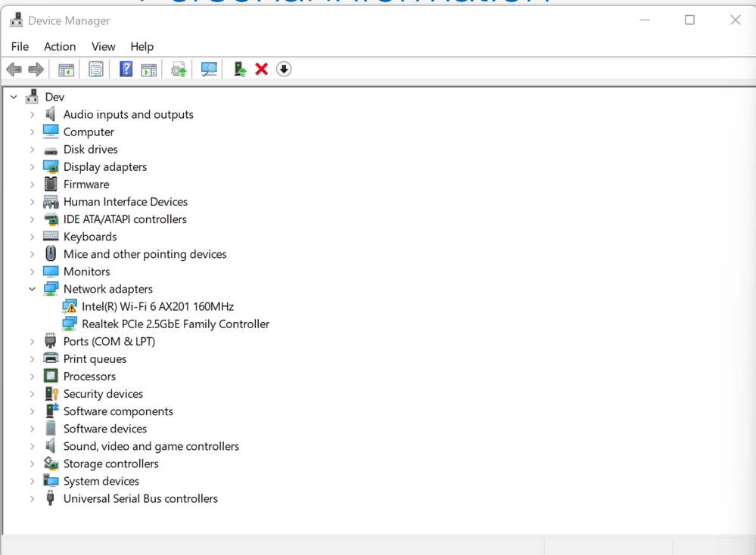This screenshot has width=756, height=555.
Task: Click the Disk drives category icon
Action: (x=51, y=150)
